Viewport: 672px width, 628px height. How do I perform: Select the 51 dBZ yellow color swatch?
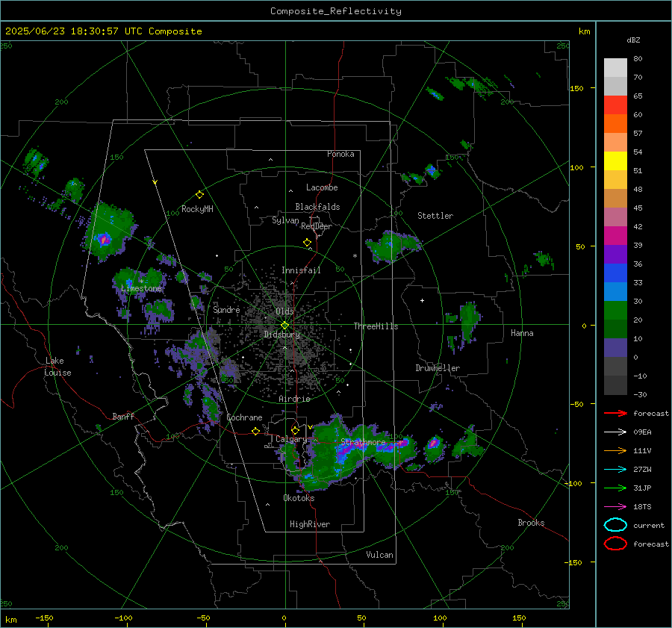tap(615, 161)
